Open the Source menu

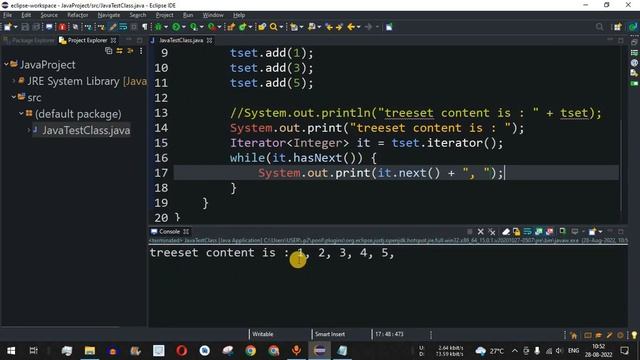(x=49, y=15)
